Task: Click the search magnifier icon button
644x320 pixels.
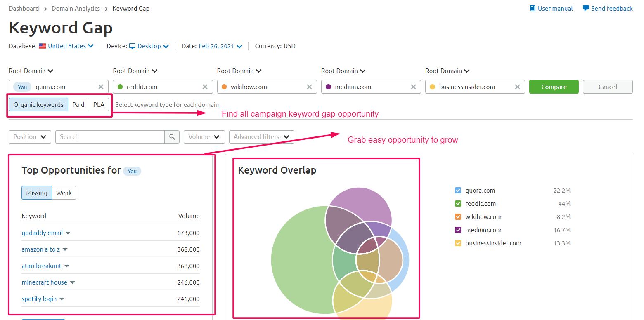Action: coord(172,137)
